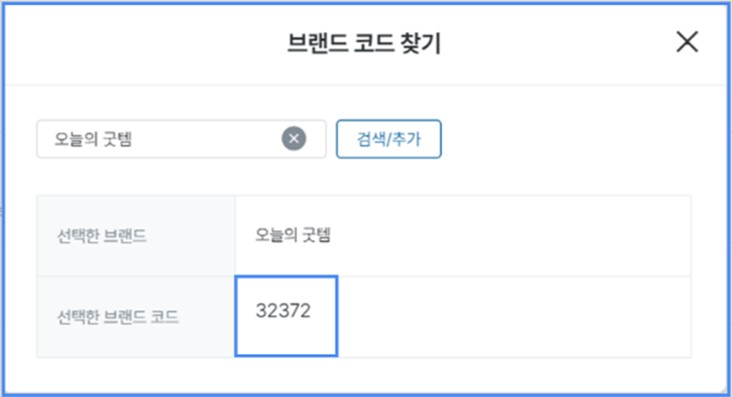The height and width of the screenshot is (397, 732).
Task: Focus the brand name search input
Action: 181,139
